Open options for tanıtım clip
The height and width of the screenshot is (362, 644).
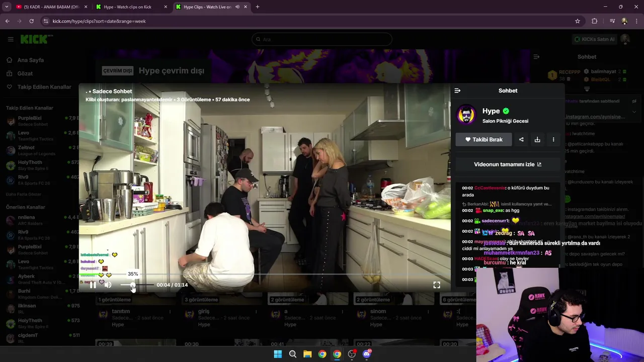click(x=170, y=312)
